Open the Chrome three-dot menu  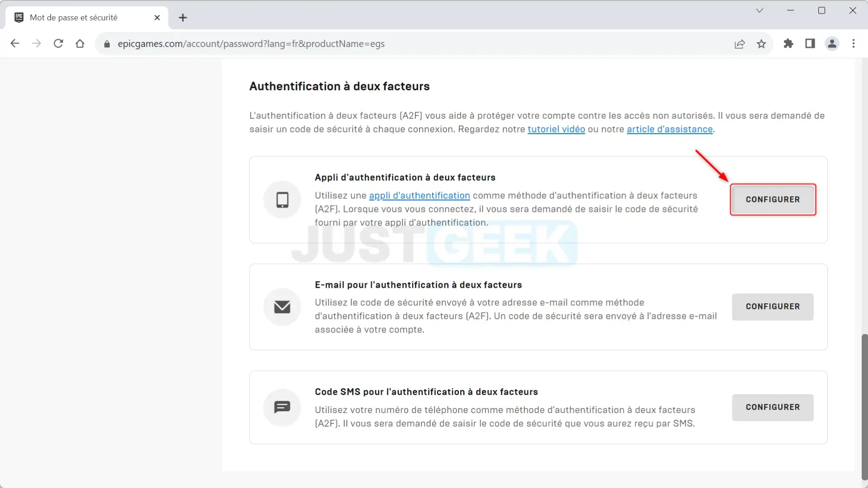[854, 43]
